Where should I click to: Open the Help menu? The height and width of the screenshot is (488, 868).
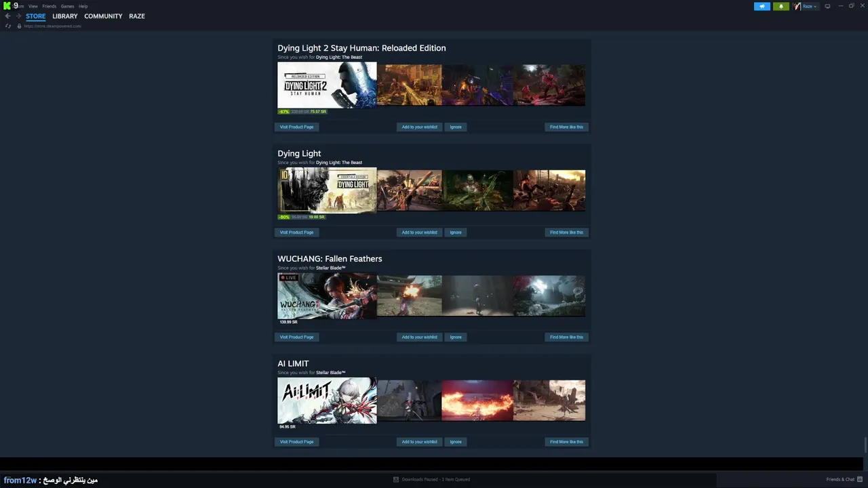83,6
